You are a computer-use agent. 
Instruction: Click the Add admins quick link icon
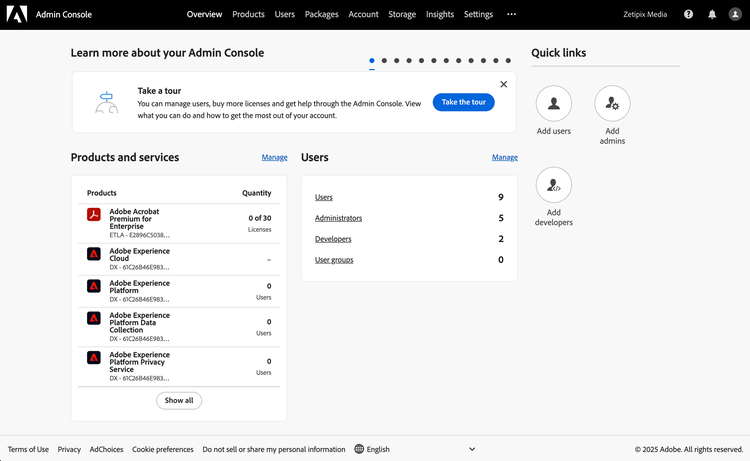tap(612, 104)
